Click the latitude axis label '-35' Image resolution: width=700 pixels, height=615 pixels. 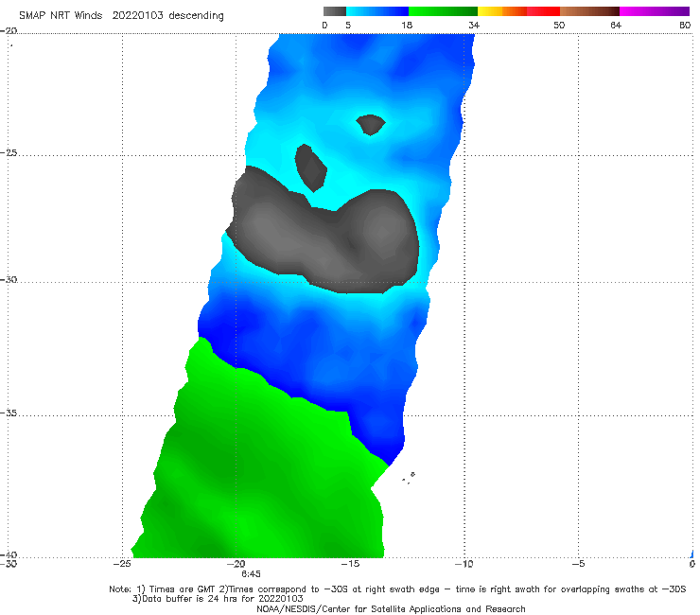[x=9, y=413]
